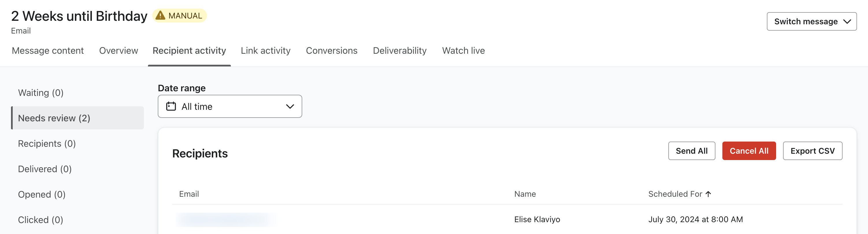
Task: Show the Delivered (0) recipients list
Action: click(45, 169)
